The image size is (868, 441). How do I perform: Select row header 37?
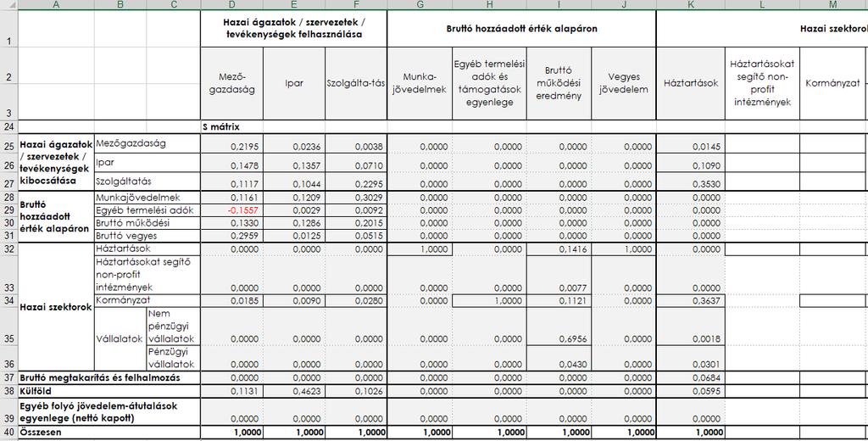tap(8, 378)
